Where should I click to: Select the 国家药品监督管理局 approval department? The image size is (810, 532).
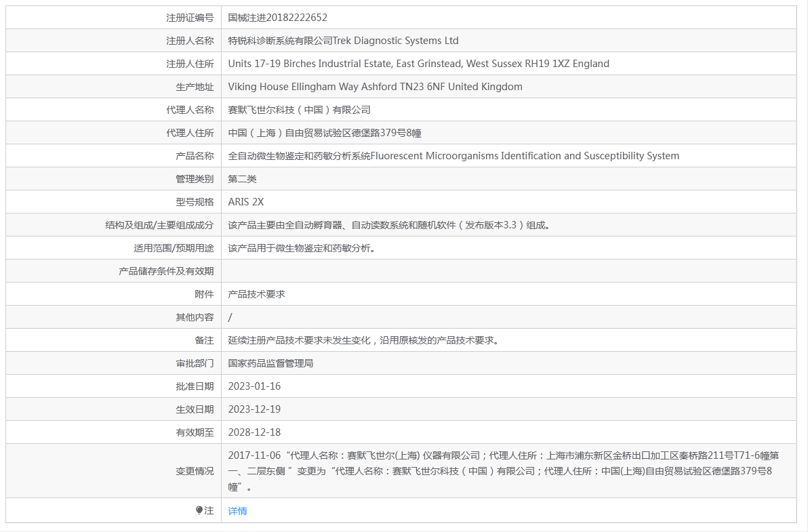click(270, 363)
